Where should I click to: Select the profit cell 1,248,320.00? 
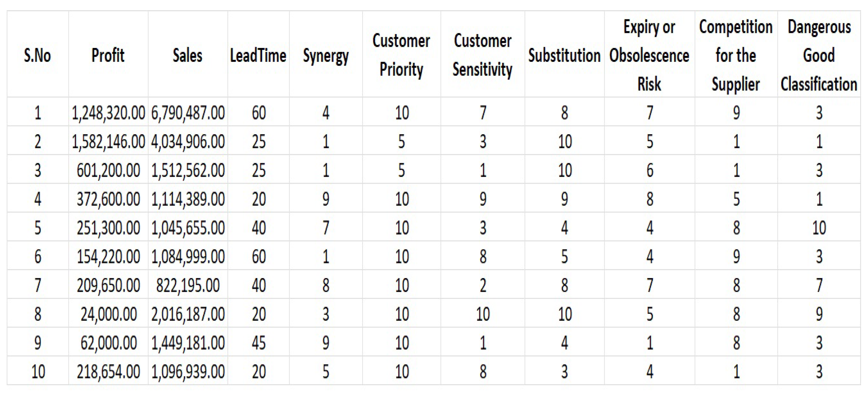point(108,113)
